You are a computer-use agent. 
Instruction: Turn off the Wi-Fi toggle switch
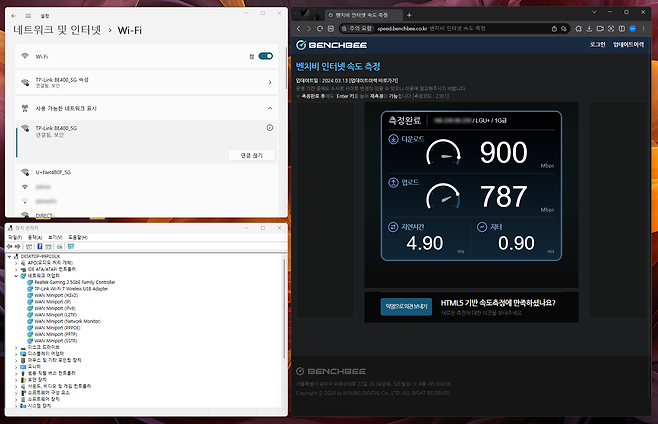coord(265,56)
